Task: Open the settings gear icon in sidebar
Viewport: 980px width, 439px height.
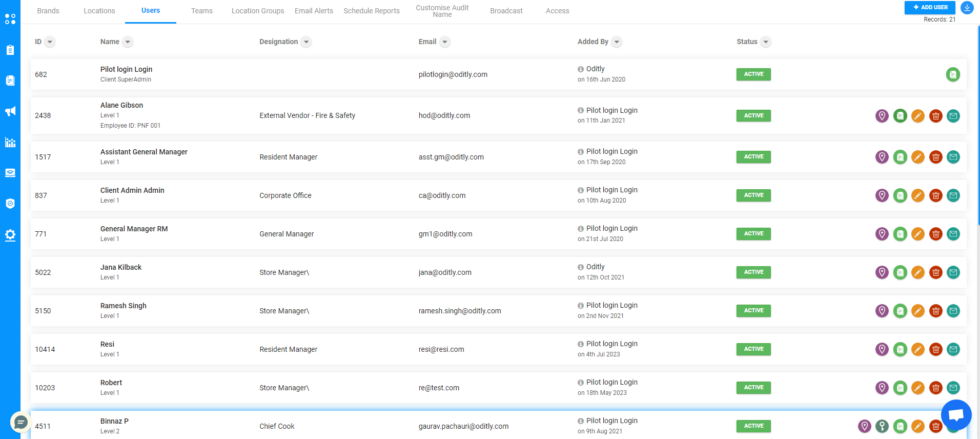Action: click(10, 235)
